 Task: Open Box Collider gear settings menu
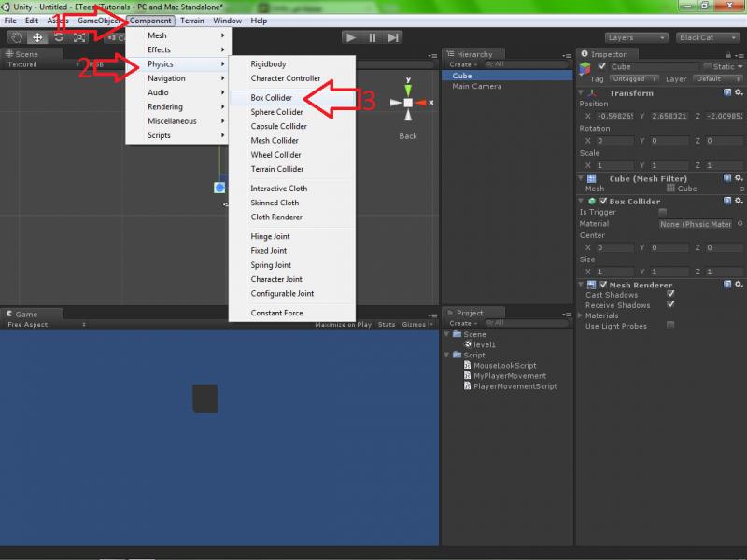(x=738, y=201)
